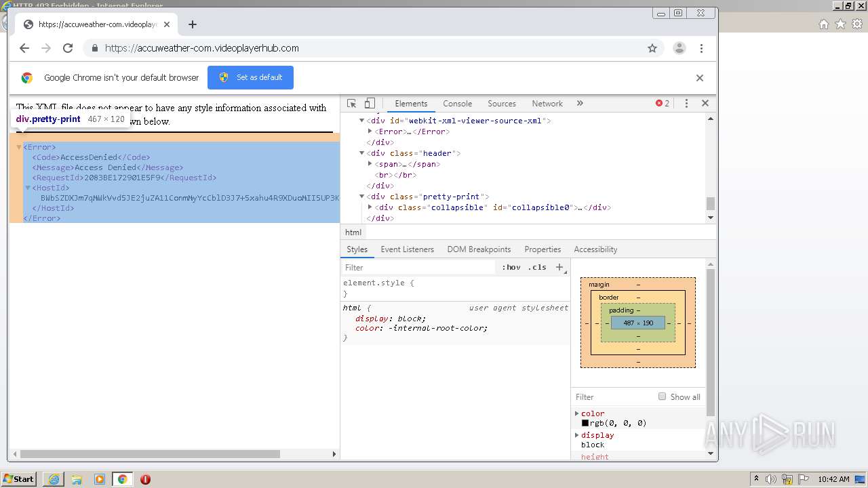868x488 pixels.
Task: Toggle :hov element state
Action: (x=511, y=268)
